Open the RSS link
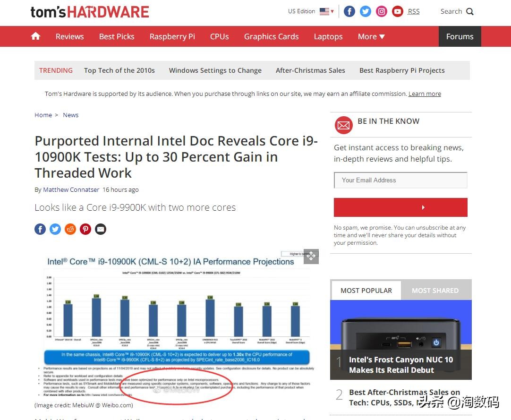The height and width of the screenshot is (420, 511). 414,11
